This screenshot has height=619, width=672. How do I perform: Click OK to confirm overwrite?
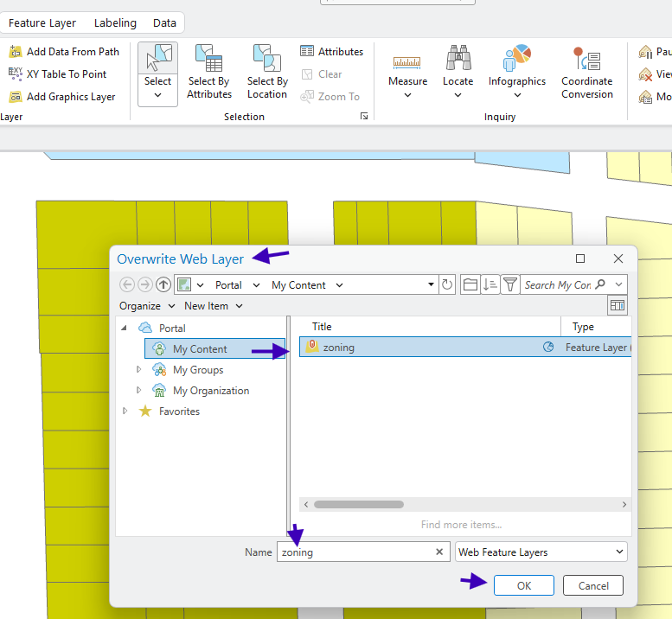tap(523, 585)
